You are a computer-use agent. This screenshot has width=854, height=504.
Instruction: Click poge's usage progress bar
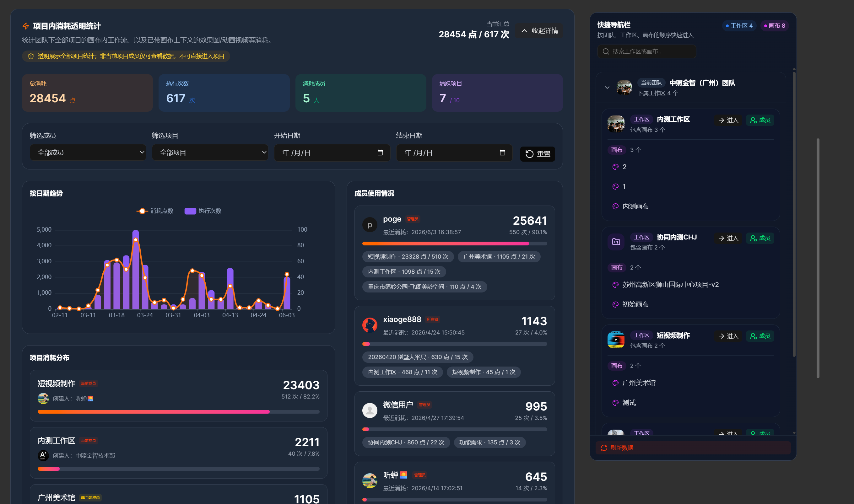[455, 244]
